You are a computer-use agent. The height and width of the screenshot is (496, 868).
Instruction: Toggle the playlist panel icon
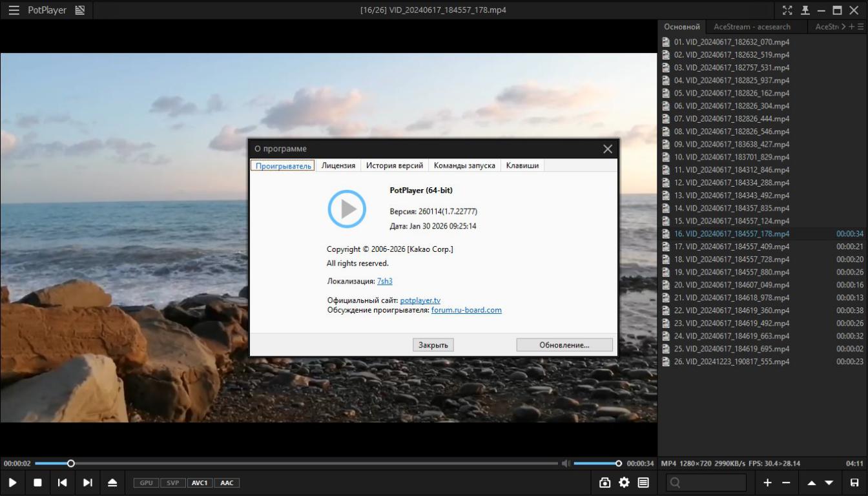(643, 482)
